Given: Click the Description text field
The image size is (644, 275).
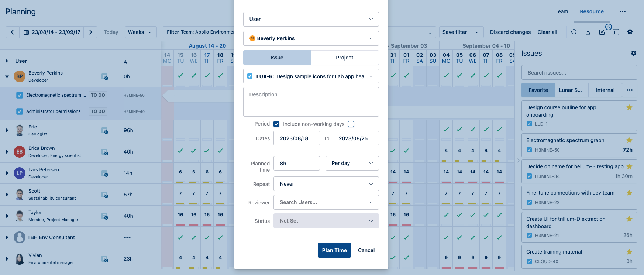Looking at the screenshot, I should (311, 102).
